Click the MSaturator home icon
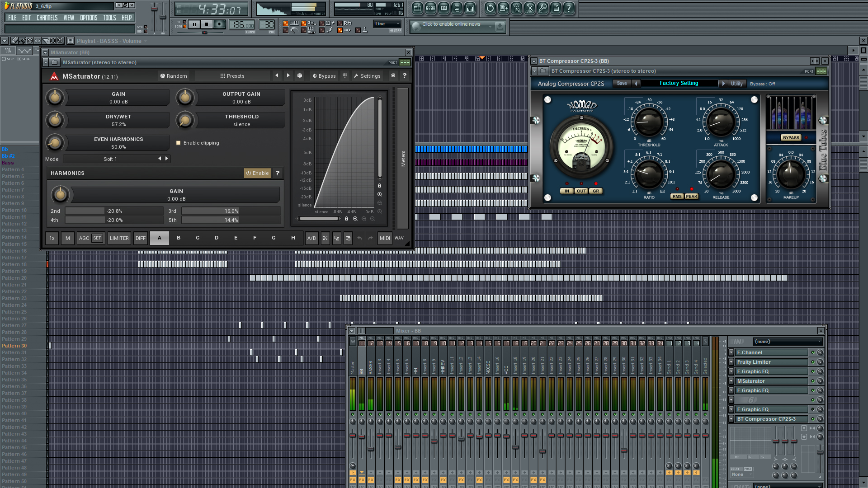 [393, 76]
